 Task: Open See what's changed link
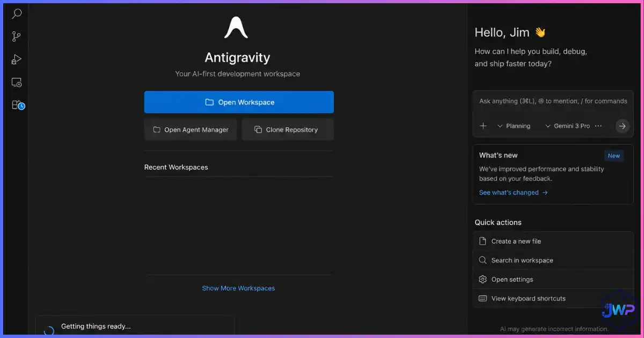click(x=513, y=193)
